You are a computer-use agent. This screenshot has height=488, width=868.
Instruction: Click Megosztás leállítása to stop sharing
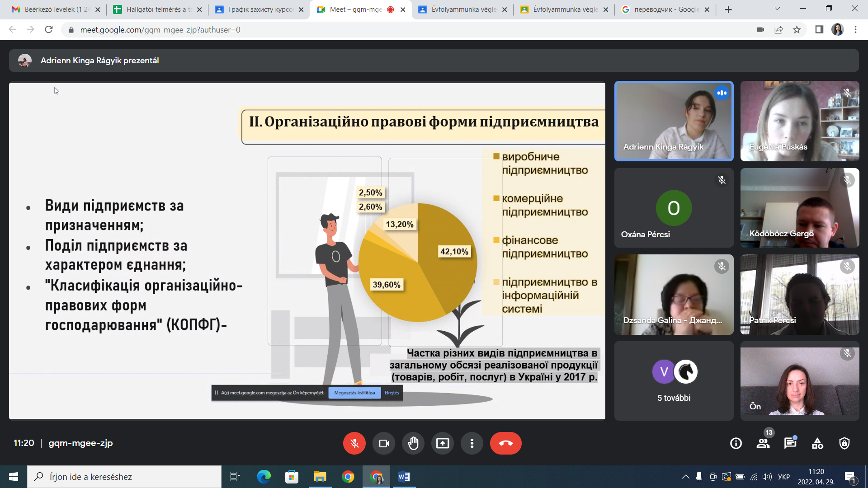[x=354, y=393]
